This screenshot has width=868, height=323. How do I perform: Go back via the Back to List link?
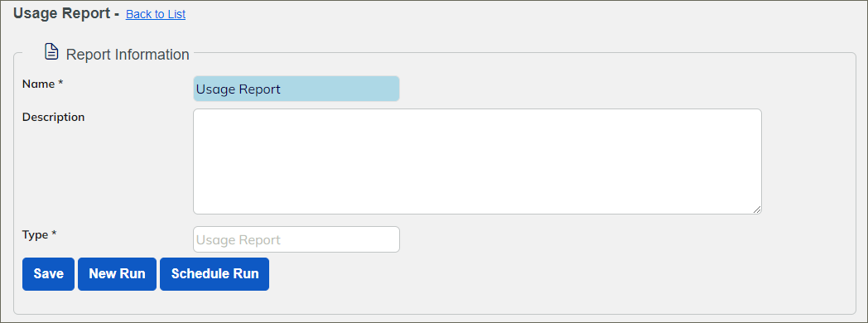coord(156,14)
